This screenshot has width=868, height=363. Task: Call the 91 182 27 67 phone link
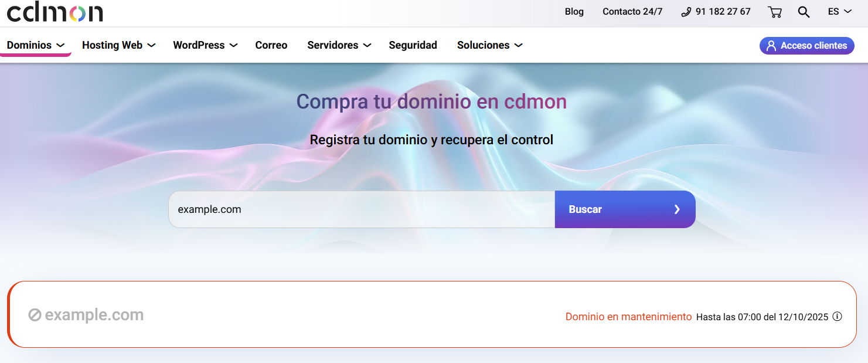(716, 12)
